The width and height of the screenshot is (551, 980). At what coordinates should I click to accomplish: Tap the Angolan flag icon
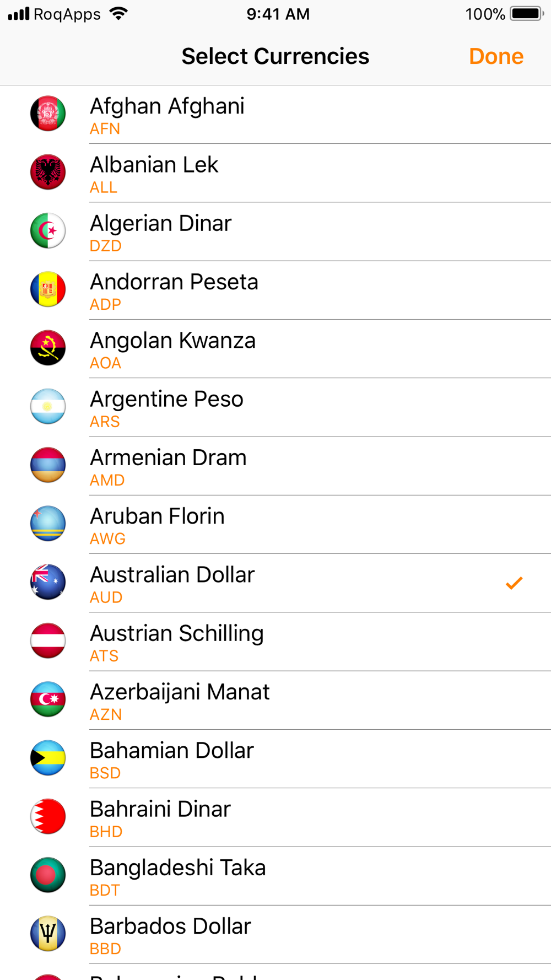[48, 348]
